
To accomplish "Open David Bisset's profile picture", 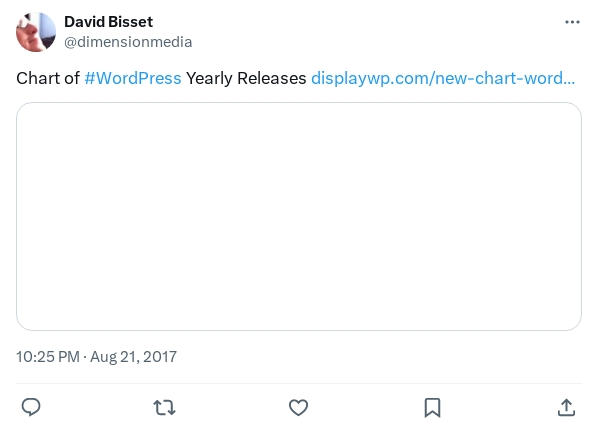I will pos(36,32).
